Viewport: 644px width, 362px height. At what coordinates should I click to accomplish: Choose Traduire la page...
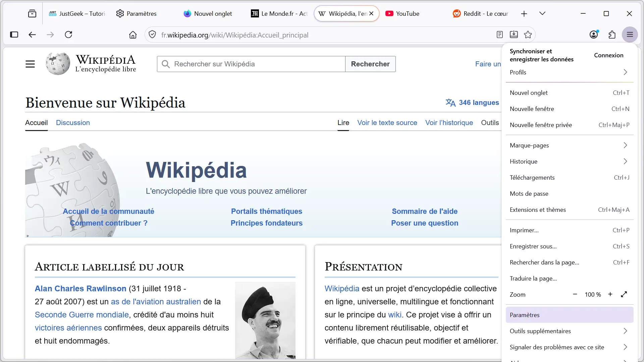569,279
